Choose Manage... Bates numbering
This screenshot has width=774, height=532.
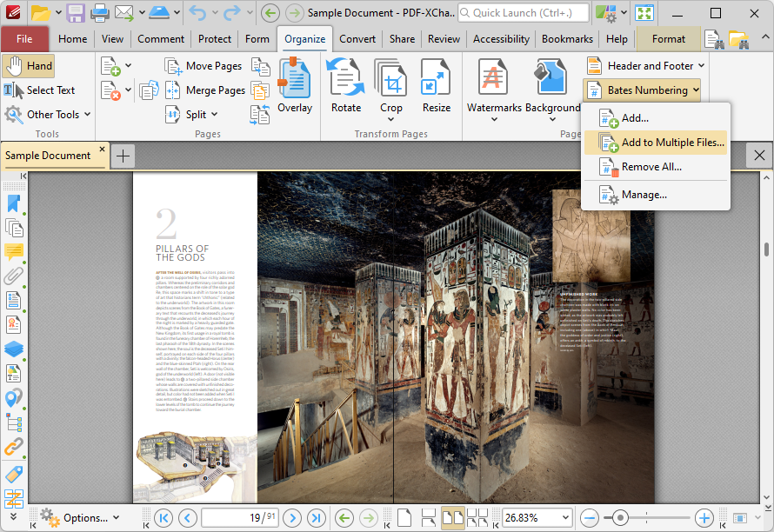point(656,195)
